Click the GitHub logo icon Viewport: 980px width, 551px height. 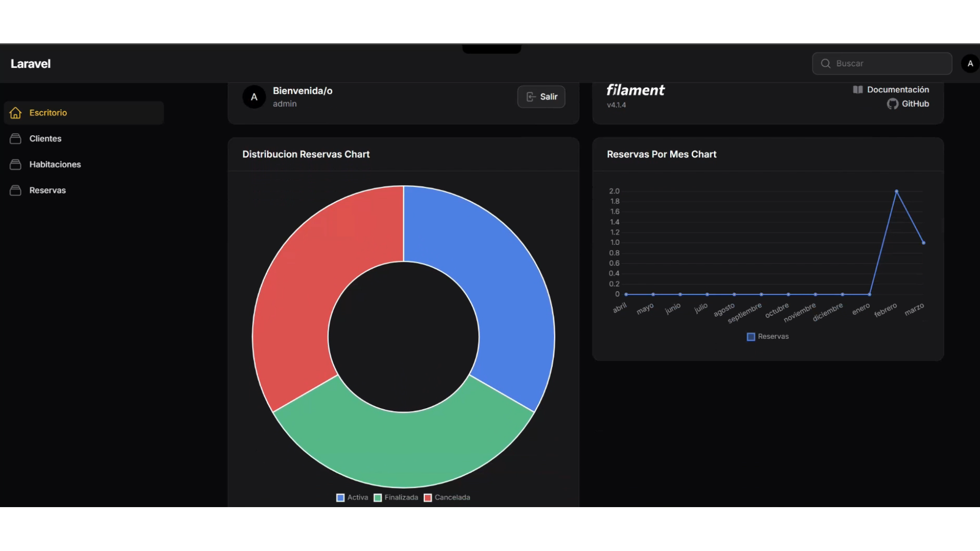892,104
